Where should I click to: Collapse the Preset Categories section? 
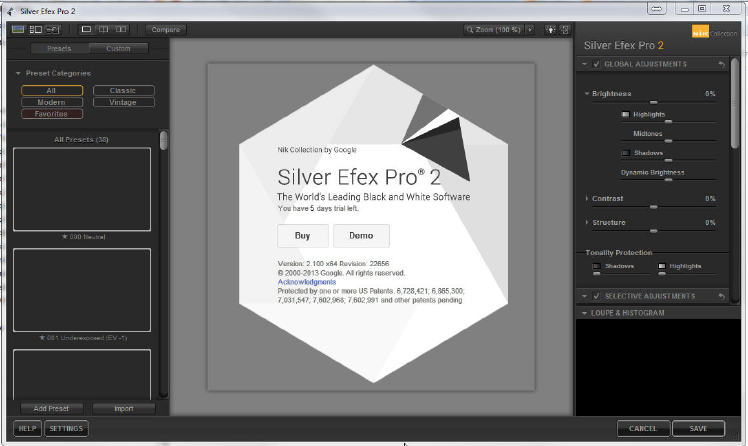coord(18,73)
